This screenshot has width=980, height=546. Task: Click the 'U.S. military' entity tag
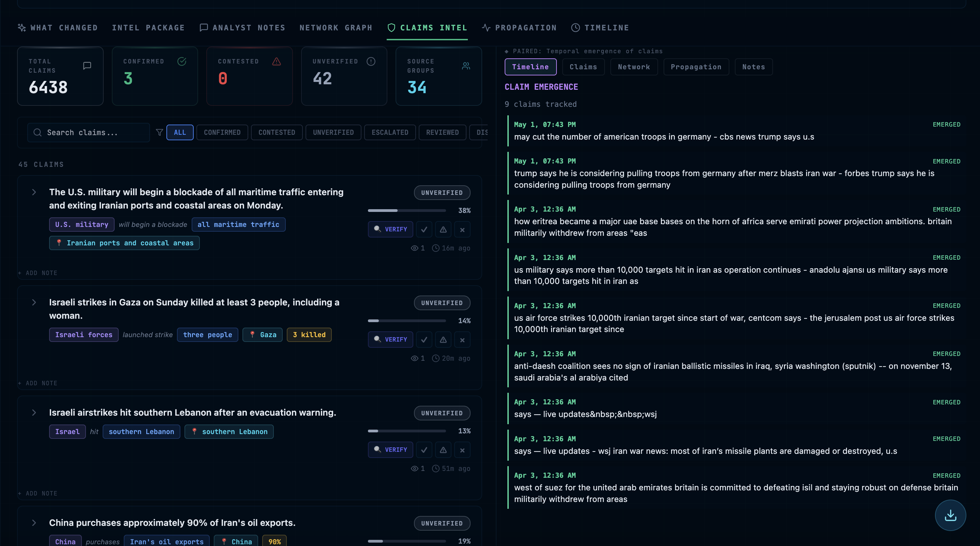pos(81,225)
